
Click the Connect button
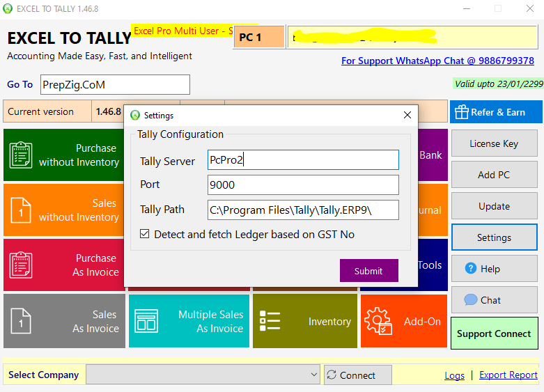pos(358,375)
